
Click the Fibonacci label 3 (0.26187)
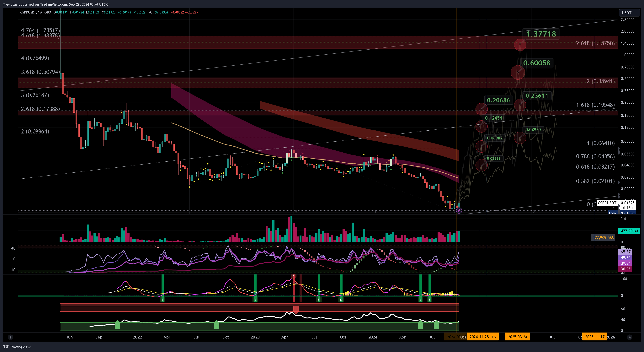[35, 95]
